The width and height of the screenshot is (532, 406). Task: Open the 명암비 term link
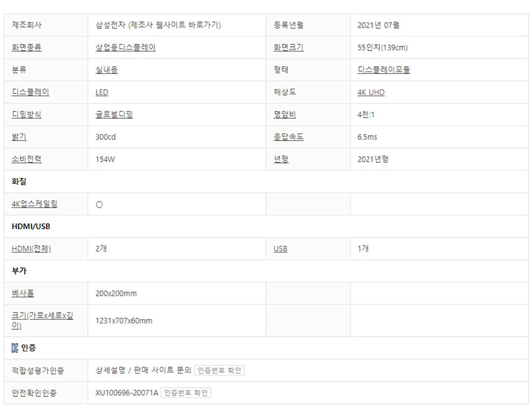[x=285, y=114]
